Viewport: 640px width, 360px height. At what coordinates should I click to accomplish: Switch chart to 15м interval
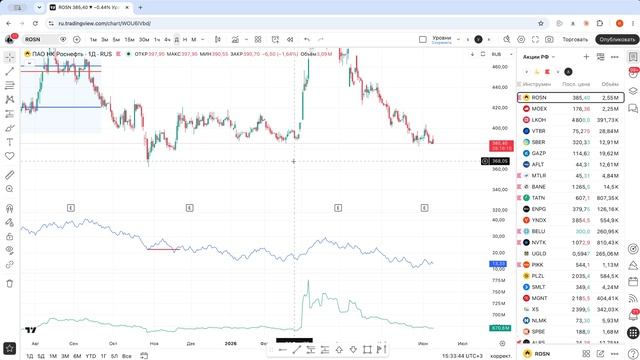pos(129,40)
